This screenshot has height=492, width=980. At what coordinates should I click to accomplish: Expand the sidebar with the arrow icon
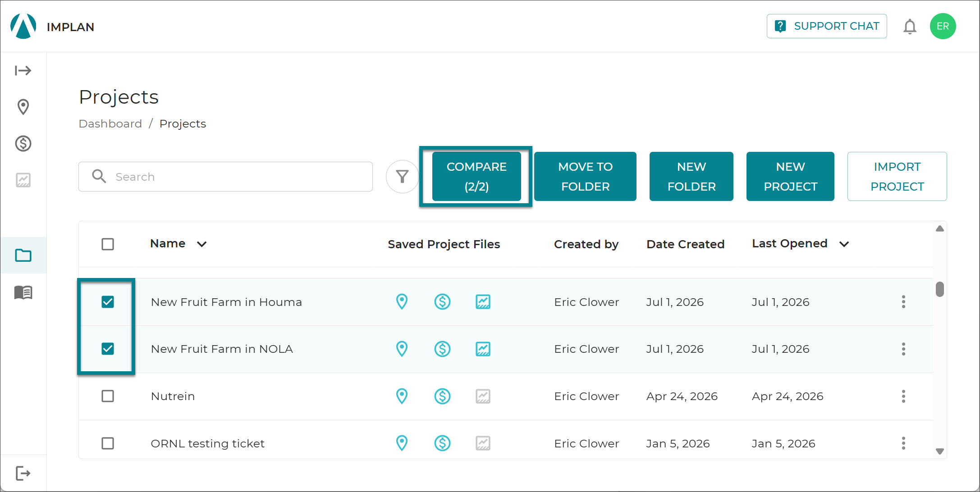23,70
